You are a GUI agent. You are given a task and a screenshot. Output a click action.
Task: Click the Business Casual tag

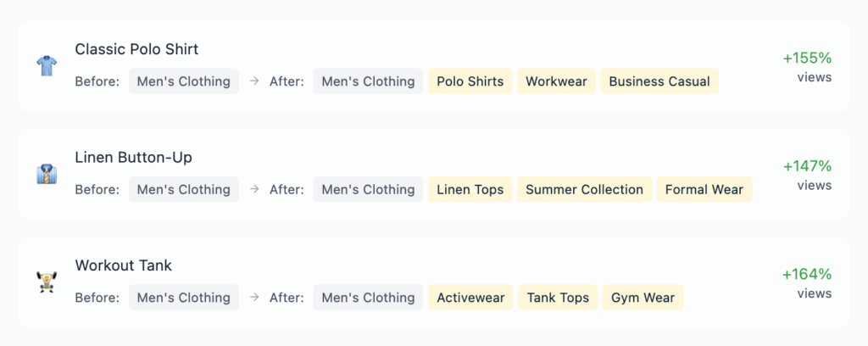(x=659, y=81)
